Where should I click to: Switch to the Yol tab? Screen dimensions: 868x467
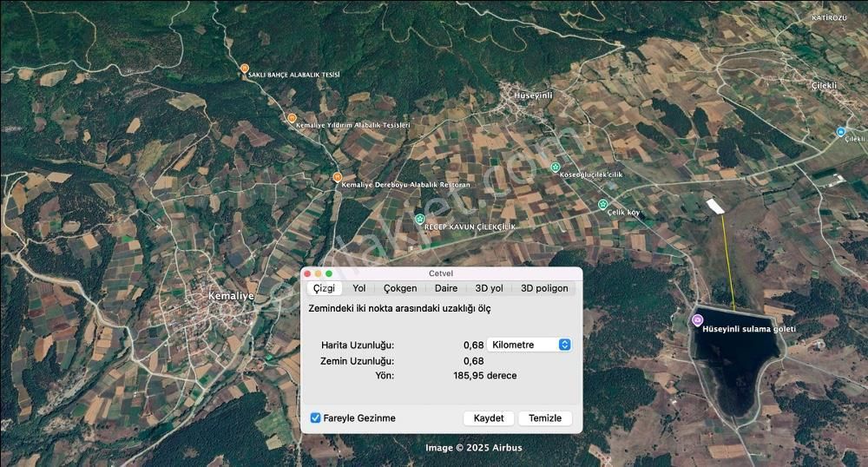pyautogui.click(x=358, y=288)
